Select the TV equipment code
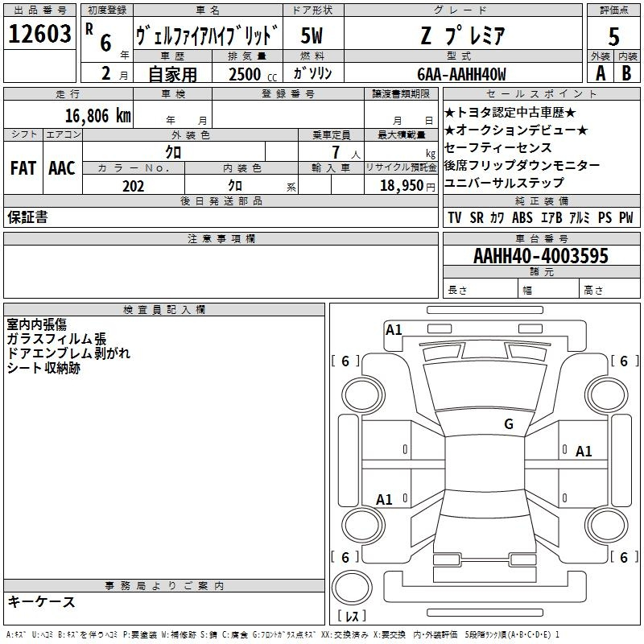 [x=455, y=217]
